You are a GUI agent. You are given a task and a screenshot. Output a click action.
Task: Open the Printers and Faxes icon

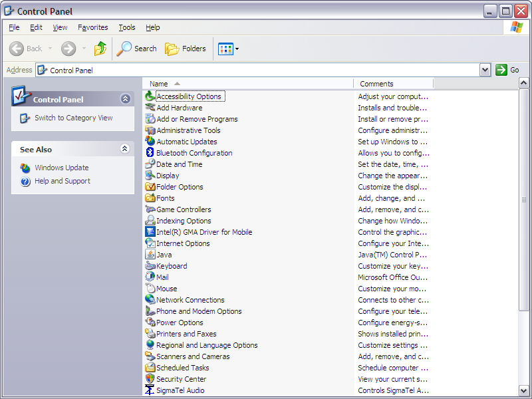click(150, 334)
